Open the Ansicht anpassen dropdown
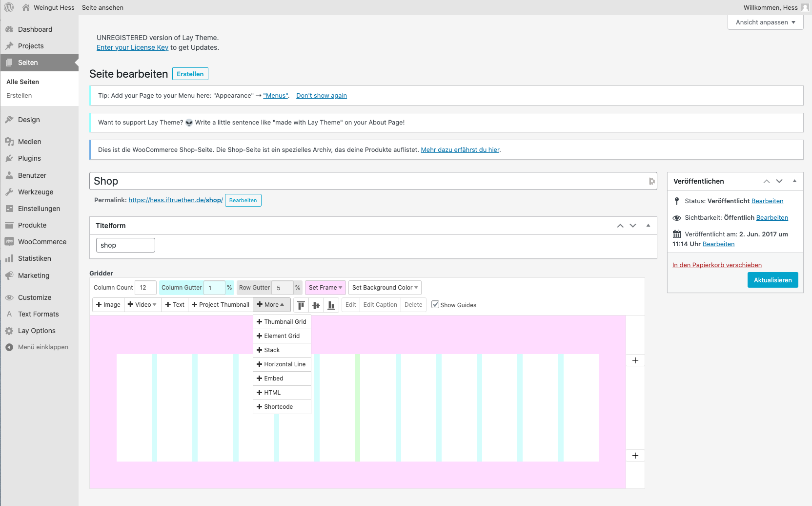The width and height of the screenshot is (812, 506). [x=765, y=22]
